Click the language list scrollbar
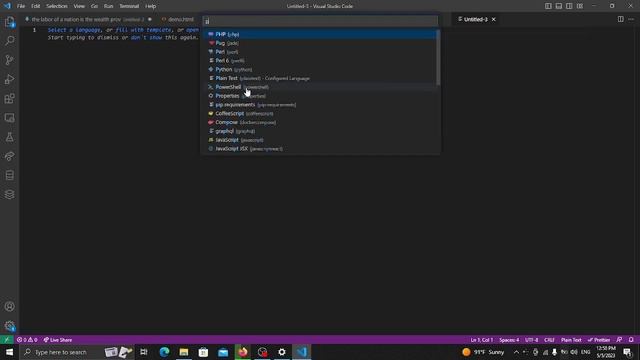This screenshot has width=640, height=360. (438, 58)
